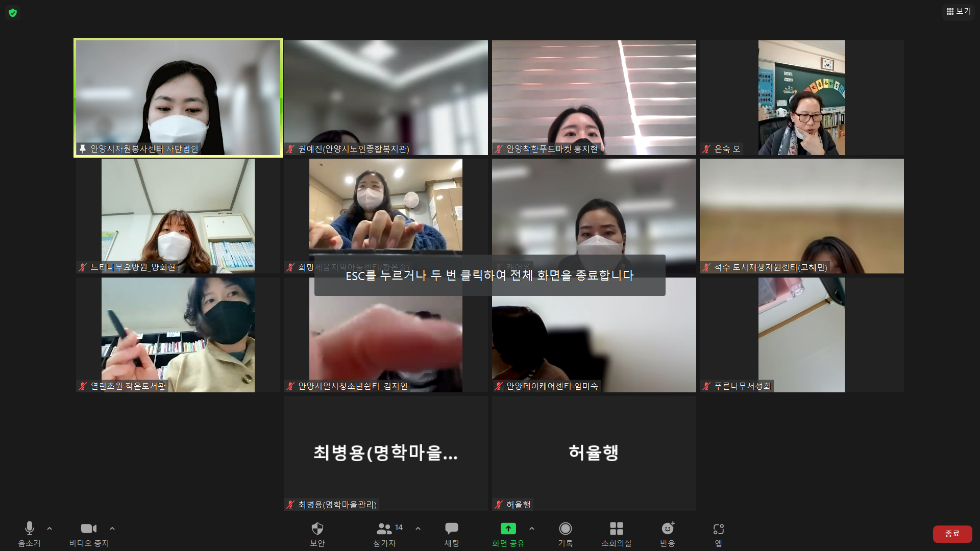
Task: Select the 은숙 오 video tile
Action: point(801,97)
